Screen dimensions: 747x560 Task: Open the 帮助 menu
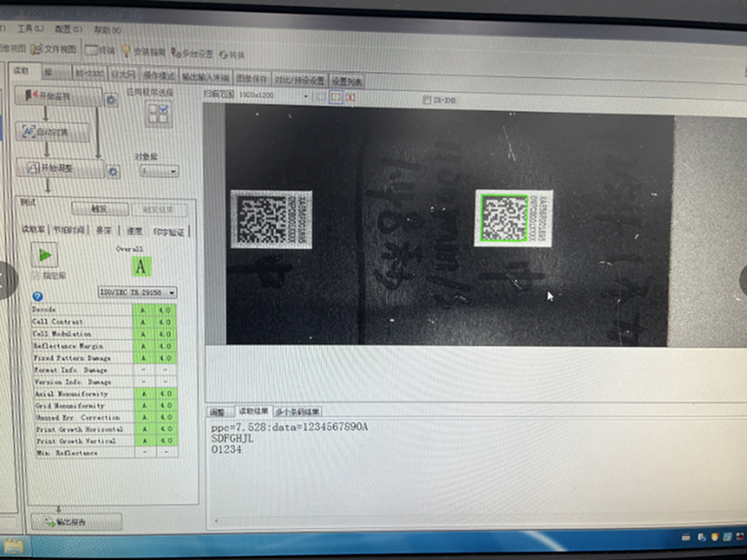[x=107, y=30]
